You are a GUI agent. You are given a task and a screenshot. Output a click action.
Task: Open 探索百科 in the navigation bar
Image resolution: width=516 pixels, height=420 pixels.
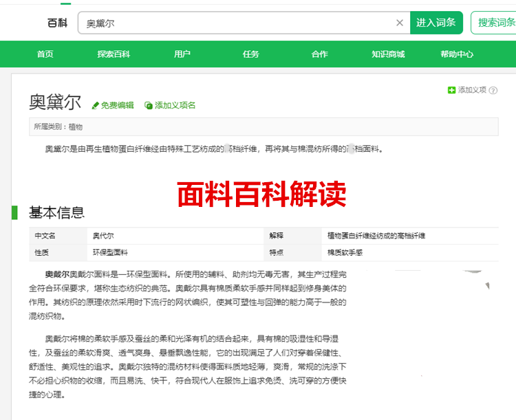(x=114, y=54)
